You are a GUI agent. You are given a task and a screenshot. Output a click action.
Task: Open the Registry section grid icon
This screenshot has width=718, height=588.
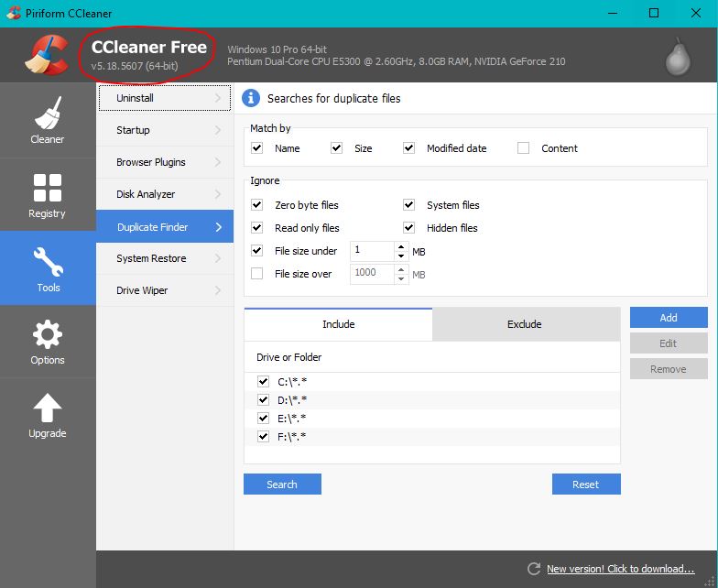pyautogui.click(x=48, y=187)
